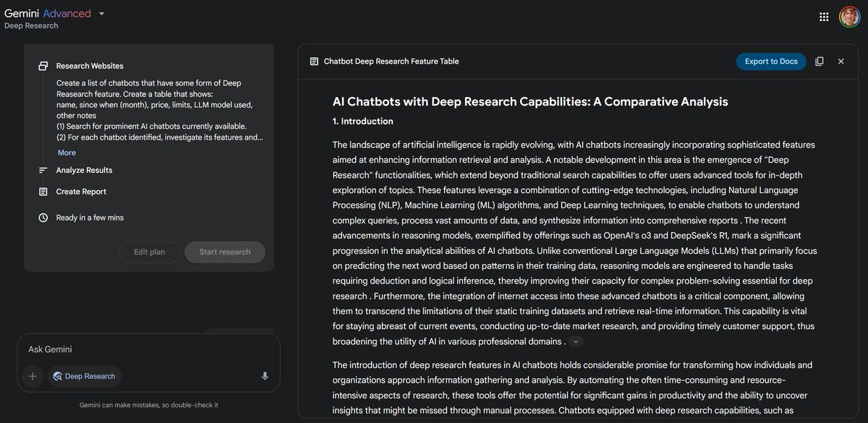This screenshot has height=423, width=868.
Task: Click the document icon beside the report title
Action: click(x=314, y=61)
